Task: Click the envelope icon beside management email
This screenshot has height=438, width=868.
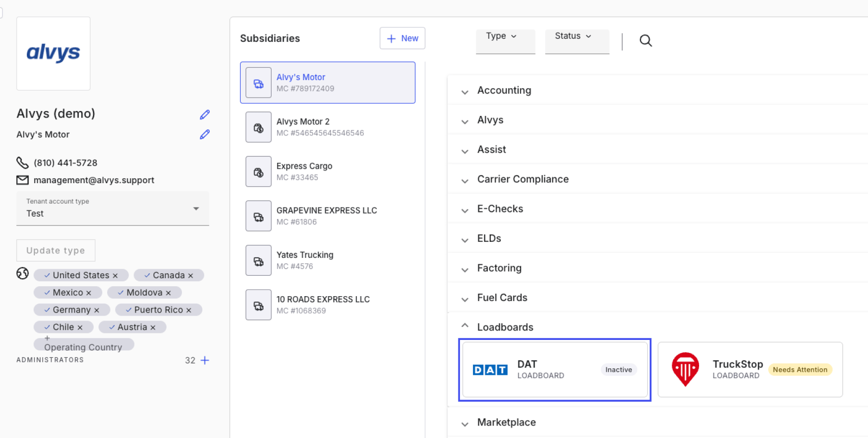Action: tap(22, 180)
